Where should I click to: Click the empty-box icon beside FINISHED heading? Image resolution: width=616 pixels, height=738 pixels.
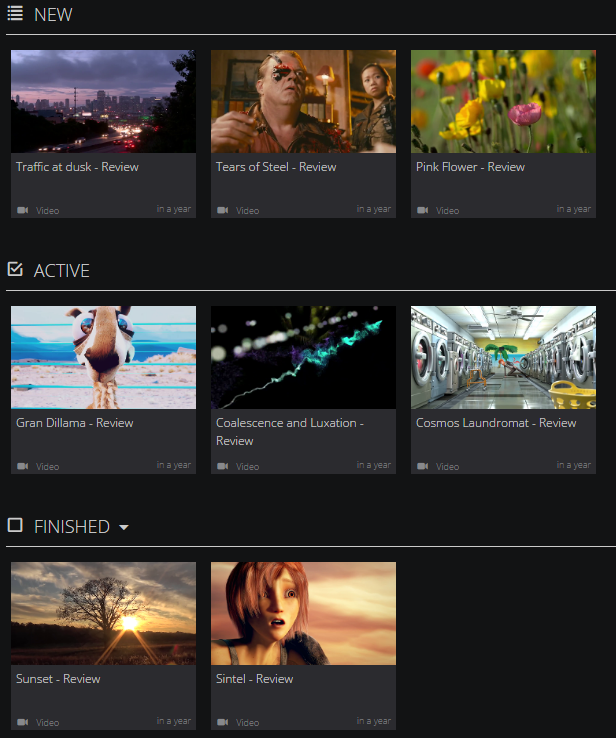click(15, 525)
